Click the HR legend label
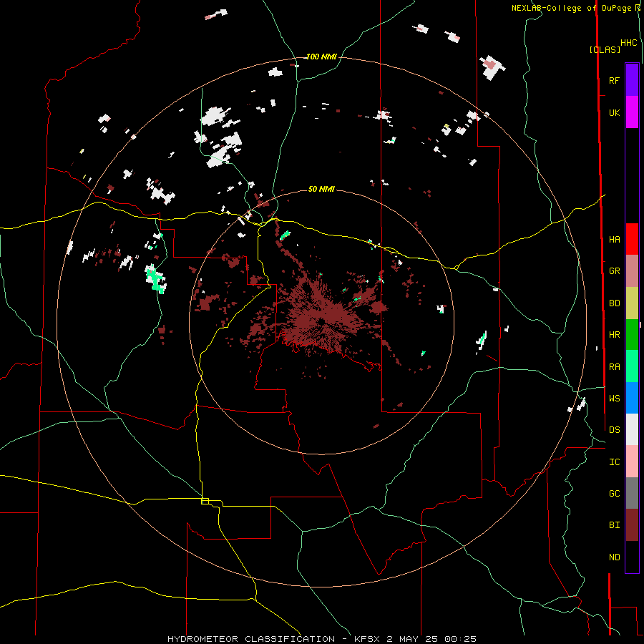Viewport: 644px width, 644px height. [x=614, y=335]
